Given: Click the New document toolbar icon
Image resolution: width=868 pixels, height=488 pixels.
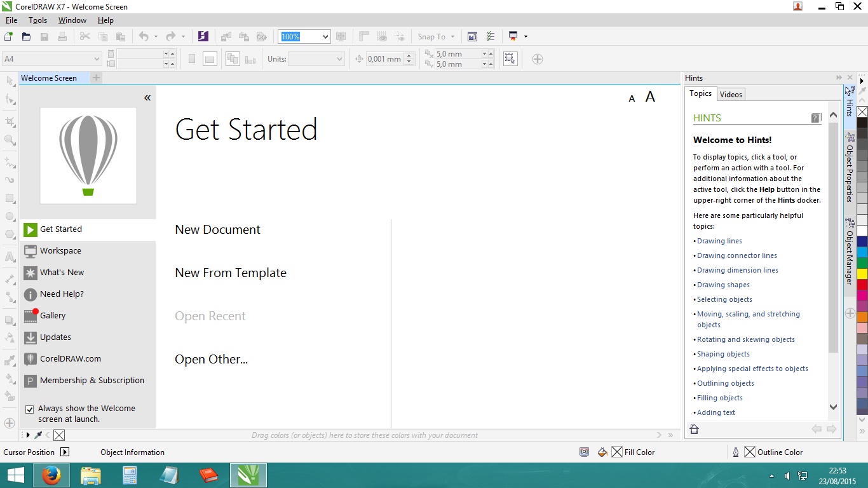Looking at the screenshot, I should coord(9,37).
